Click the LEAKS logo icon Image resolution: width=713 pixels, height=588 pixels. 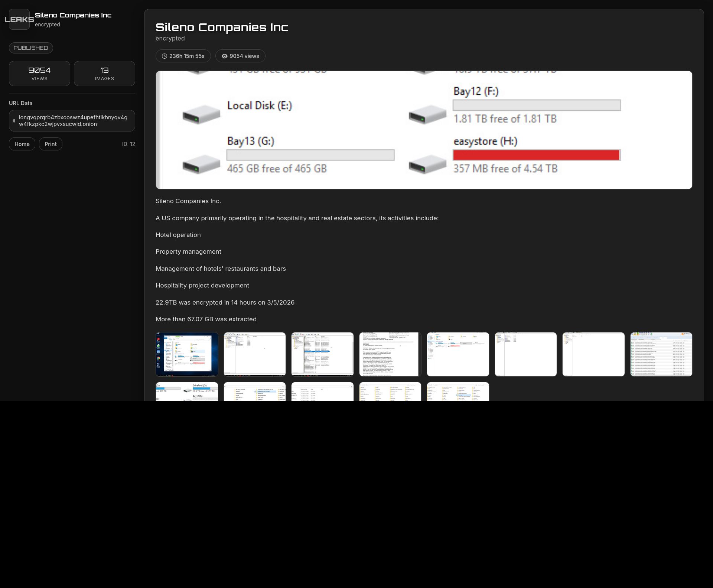click(x=19, y=19)
